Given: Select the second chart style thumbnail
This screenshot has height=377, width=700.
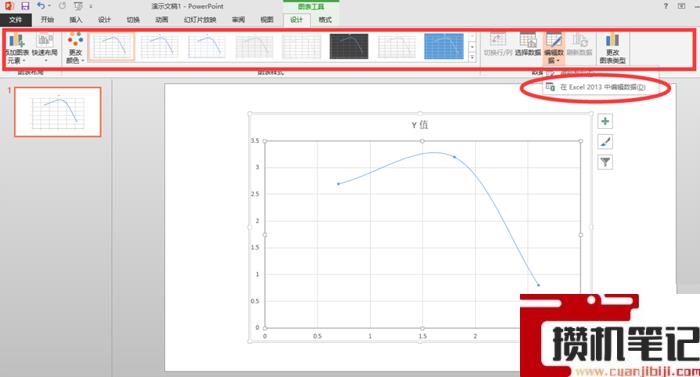Looking at the screenshot, I should point(159,46).
